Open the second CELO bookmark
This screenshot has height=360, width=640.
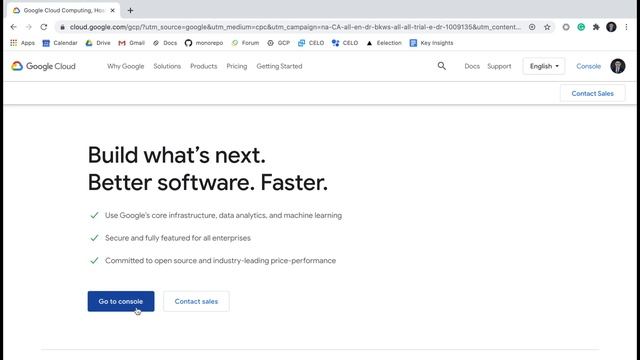pos(345,43)
